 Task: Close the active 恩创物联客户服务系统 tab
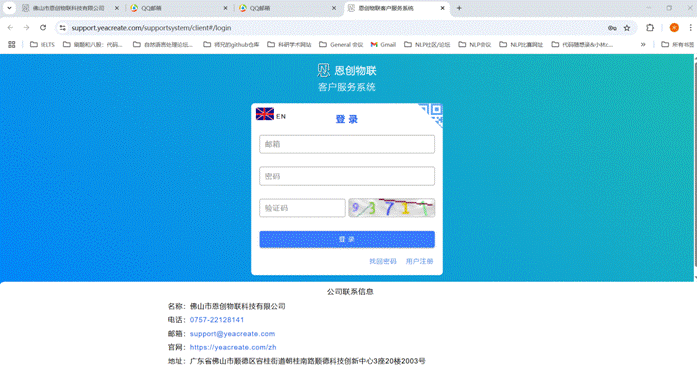coord(443,8)
